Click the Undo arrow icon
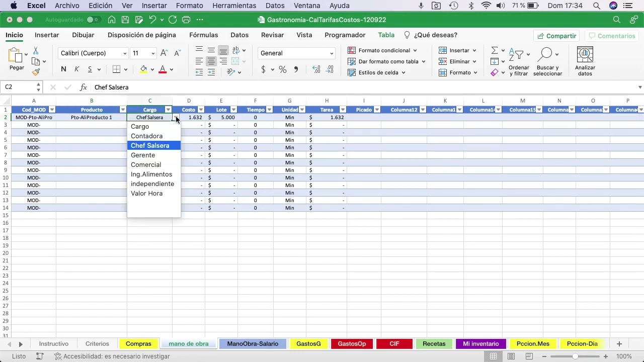Screen dimensions: 644x362 point(152,20)
